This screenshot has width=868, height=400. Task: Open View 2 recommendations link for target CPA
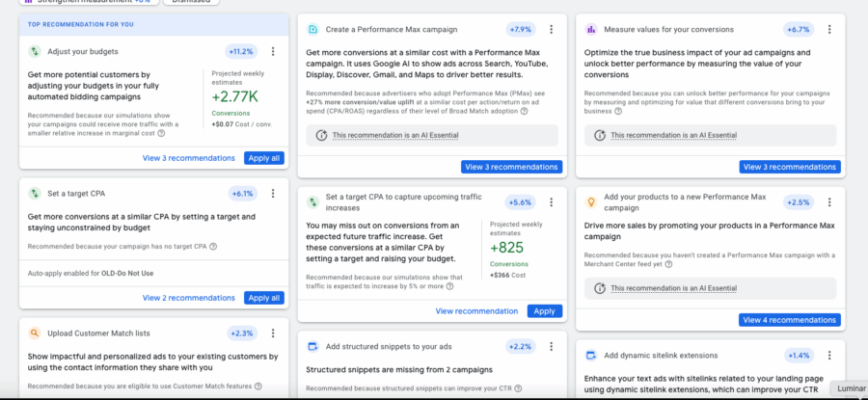point(189,298)
